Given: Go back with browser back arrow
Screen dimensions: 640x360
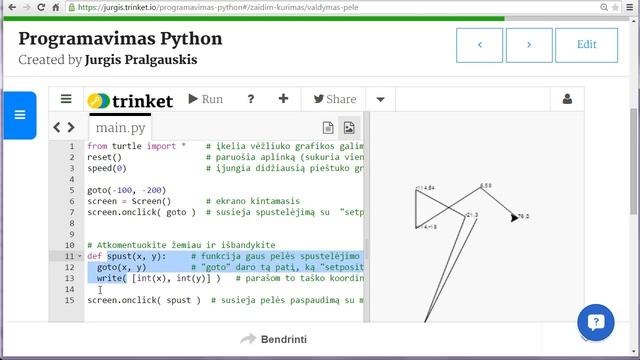Looking at the screenshot, I should click(12, 7).
